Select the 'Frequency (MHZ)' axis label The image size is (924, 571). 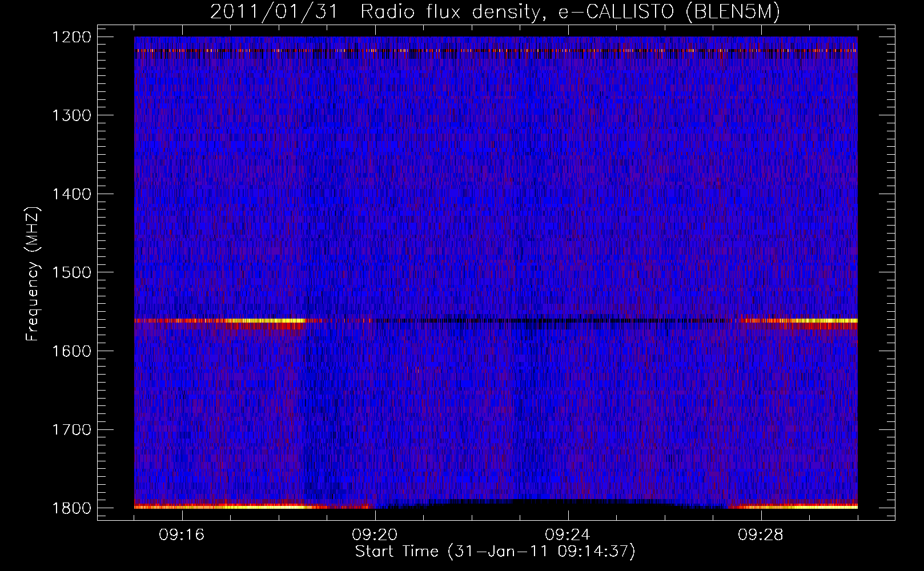[x=33, y=274]
